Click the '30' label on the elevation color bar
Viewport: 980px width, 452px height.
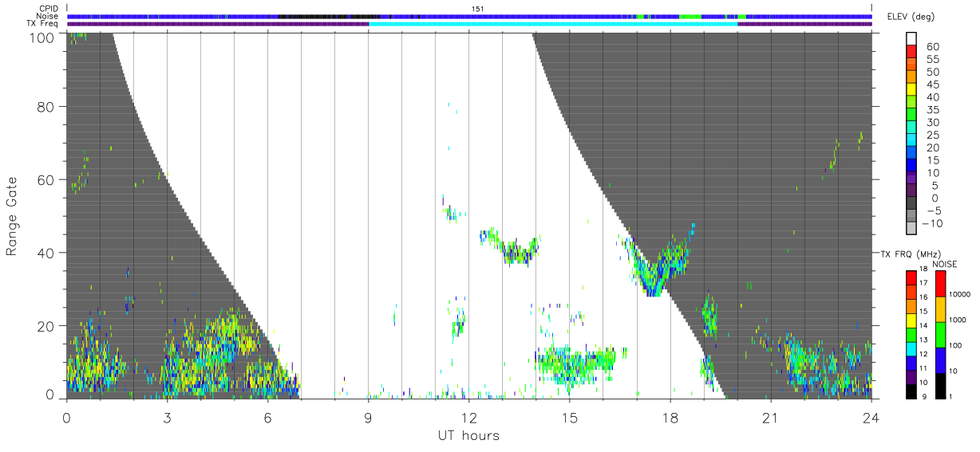[931, 122]
